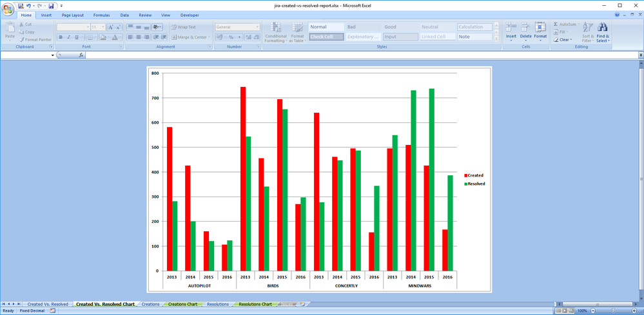This screenshot has width=644, height=315.
Task: Open the font name dropdown
Action: 88,27
